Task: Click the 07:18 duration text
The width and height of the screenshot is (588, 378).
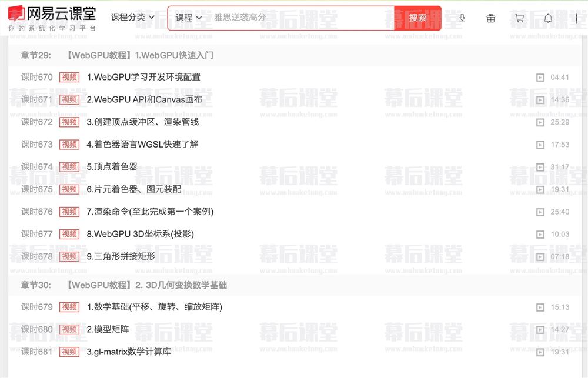Action: [560, 257]
